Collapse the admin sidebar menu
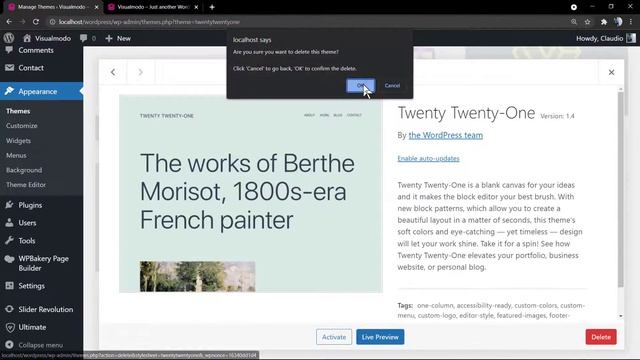The width and height of the screenshot is (640, 360). click(x=40, y=345)
